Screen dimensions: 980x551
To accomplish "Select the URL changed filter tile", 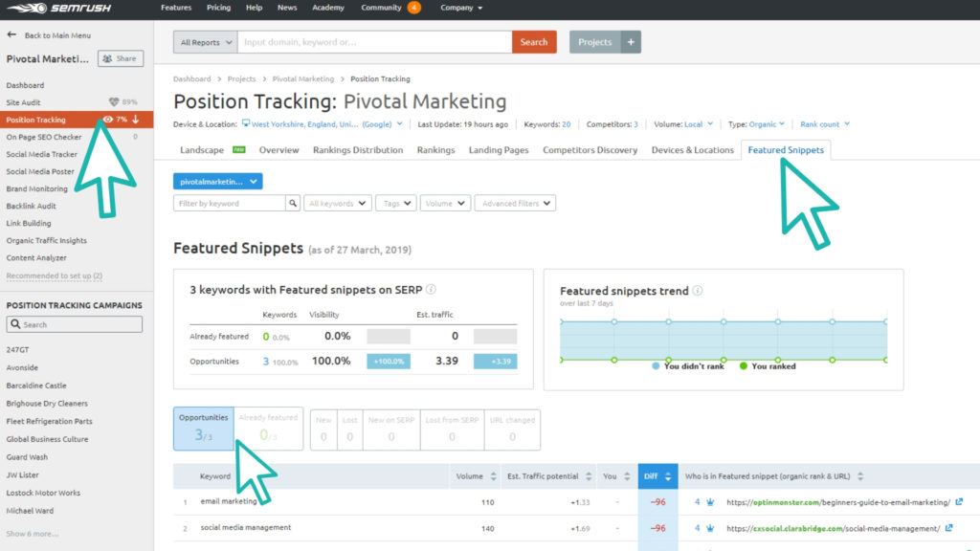I will 512,430.
